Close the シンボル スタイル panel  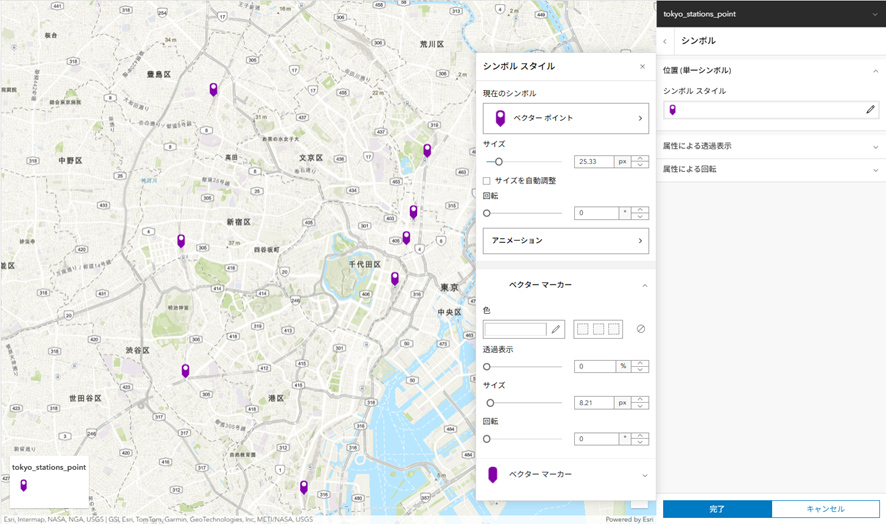(x=642, y=67)
